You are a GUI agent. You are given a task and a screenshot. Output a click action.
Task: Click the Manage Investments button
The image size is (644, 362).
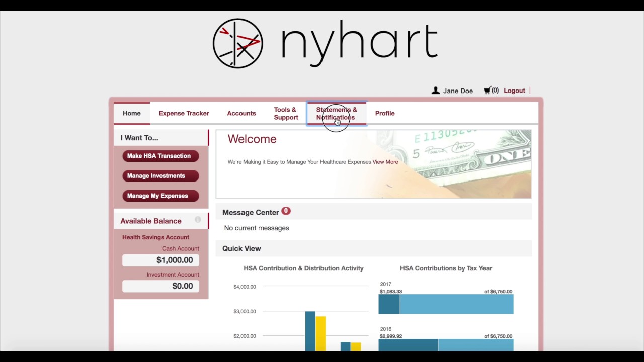160,176
